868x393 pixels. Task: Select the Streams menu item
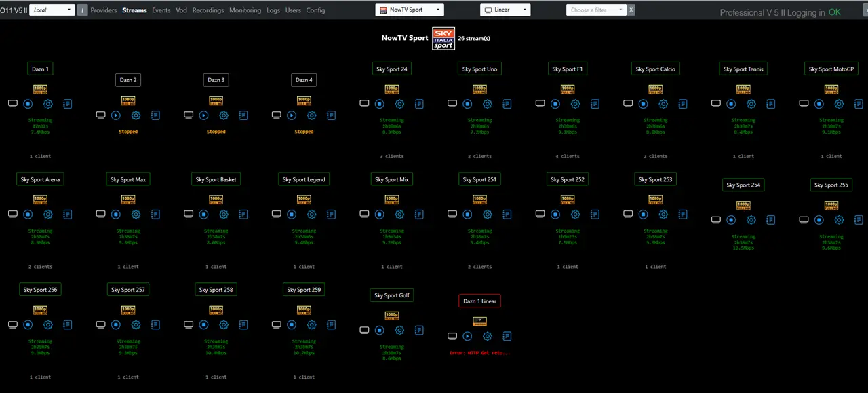click(134, 10)
